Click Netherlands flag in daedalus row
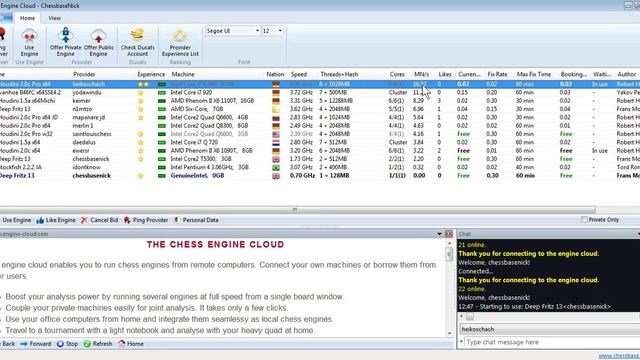The width and height of the screenshot is (640, 360). coord(276,142)
